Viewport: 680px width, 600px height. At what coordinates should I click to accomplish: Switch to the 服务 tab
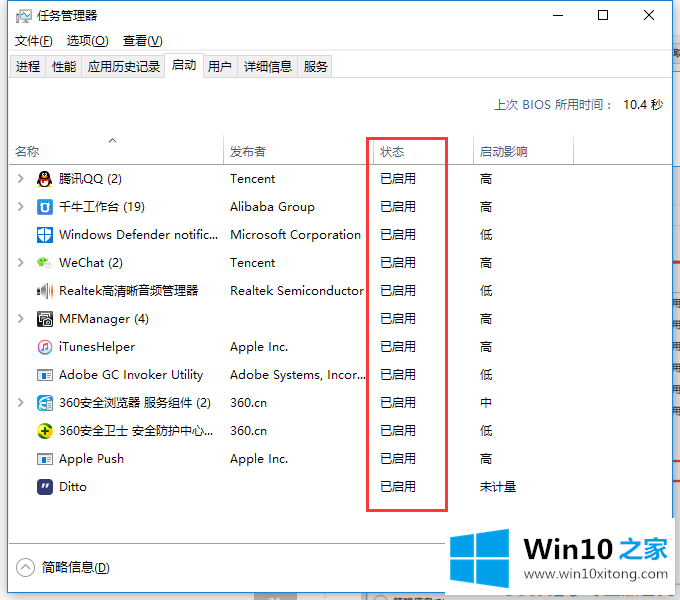pos(315,67)
